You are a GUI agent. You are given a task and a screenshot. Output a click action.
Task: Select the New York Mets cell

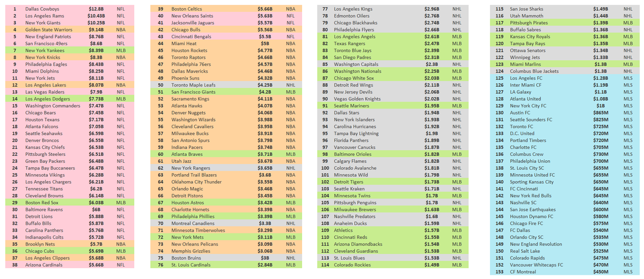click(x=188, y=237)
